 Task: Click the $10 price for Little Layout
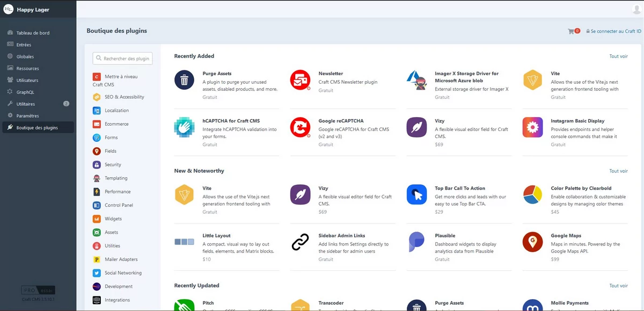pyautogui.click(x=207, y=259)
